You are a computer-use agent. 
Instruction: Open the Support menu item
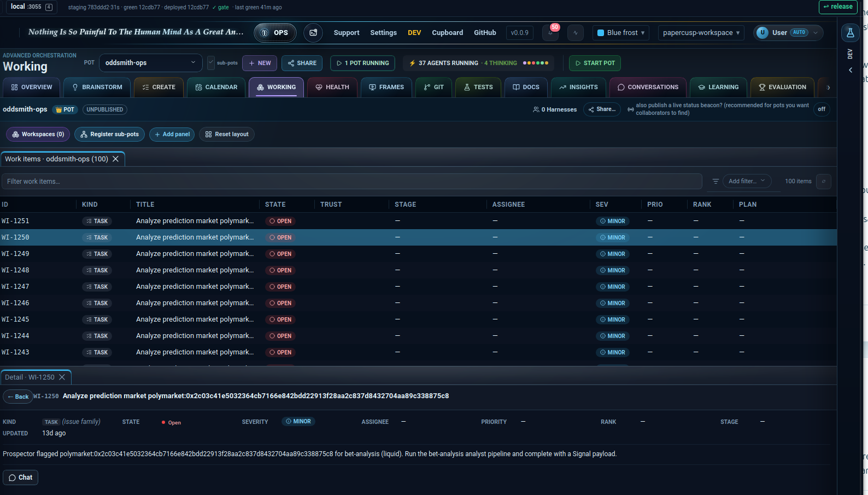[x=347, y=33]
